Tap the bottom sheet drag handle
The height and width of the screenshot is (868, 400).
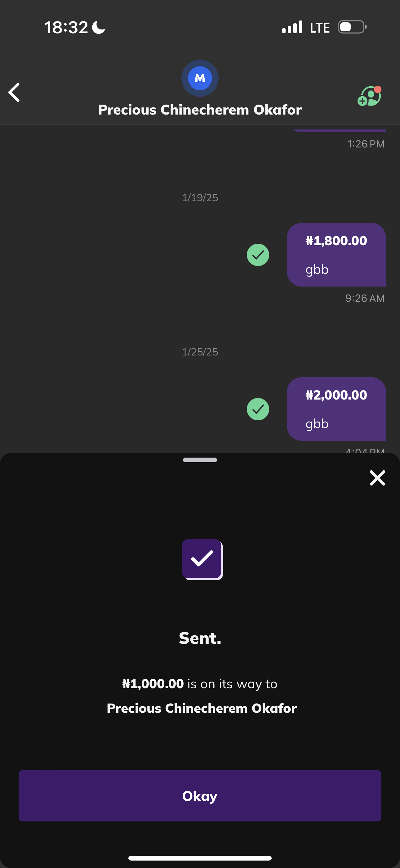200,460
